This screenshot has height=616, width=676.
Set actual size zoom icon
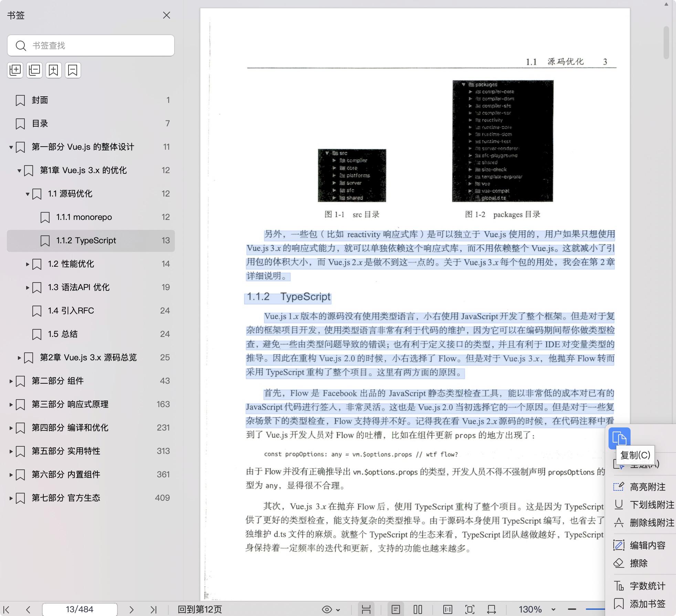click(448, 609)
